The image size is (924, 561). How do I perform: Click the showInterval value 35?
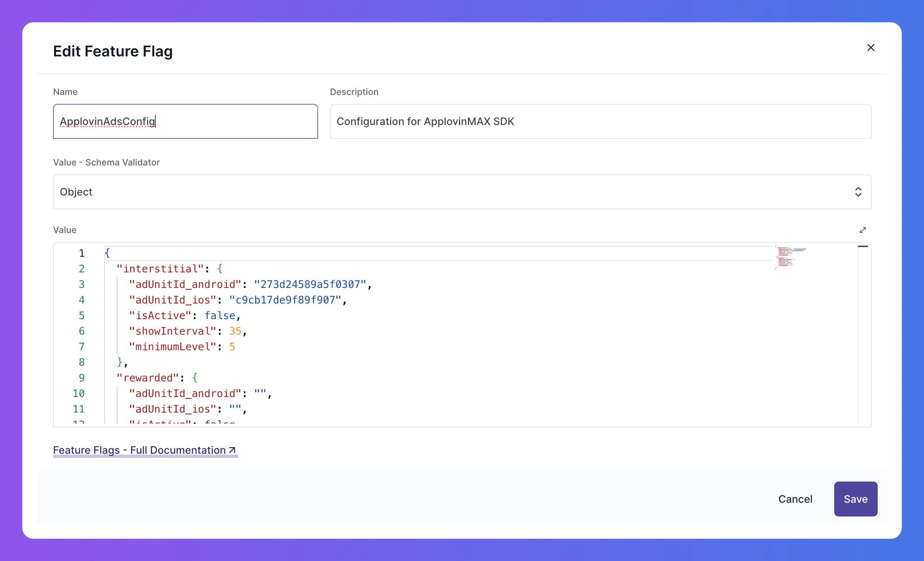tap(235, 331)
